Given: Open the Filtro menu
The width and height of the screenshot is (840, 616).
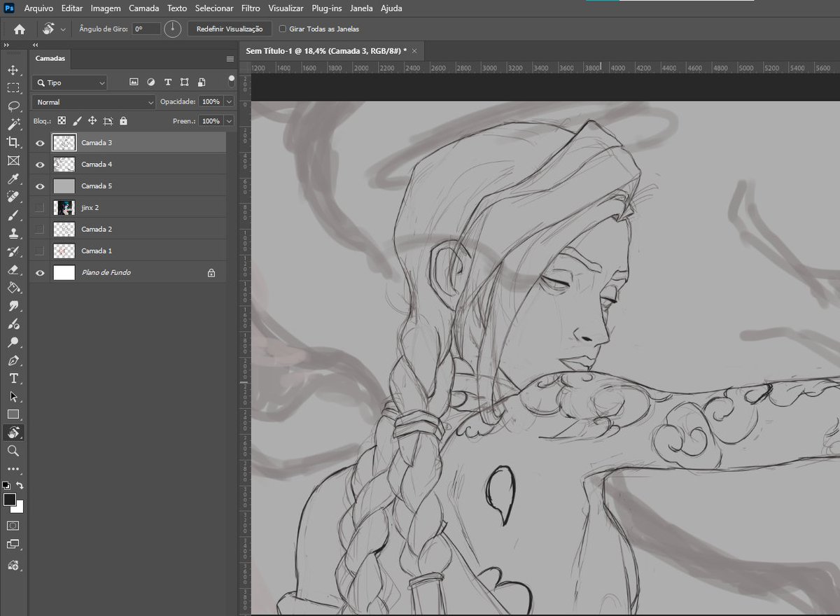Looking at the screenshot, I should (250, 8).
